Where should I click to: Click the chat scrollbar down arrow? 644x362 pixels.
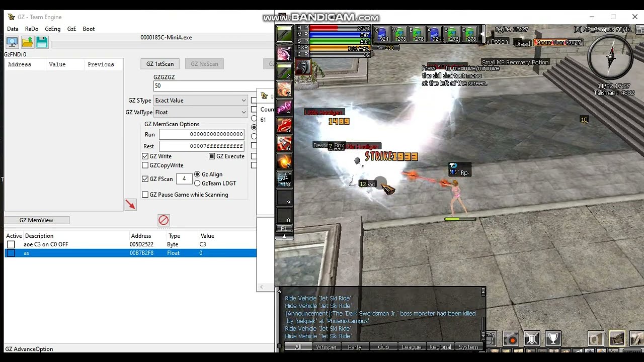click(484, 335)
